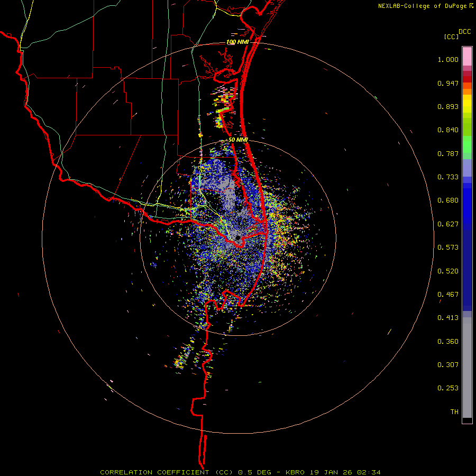Select the 0.893 legend value

click(448, 106)
